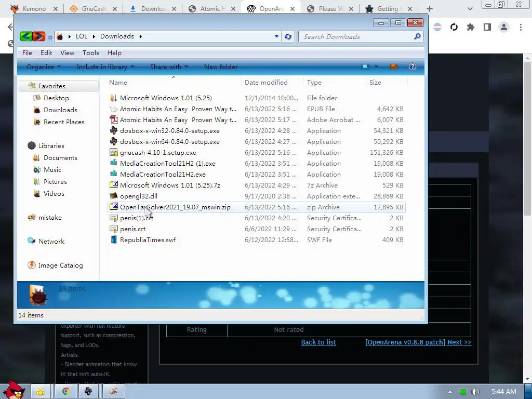Open the OpenArena v0.8.8 patch Next link

[418, 342]
